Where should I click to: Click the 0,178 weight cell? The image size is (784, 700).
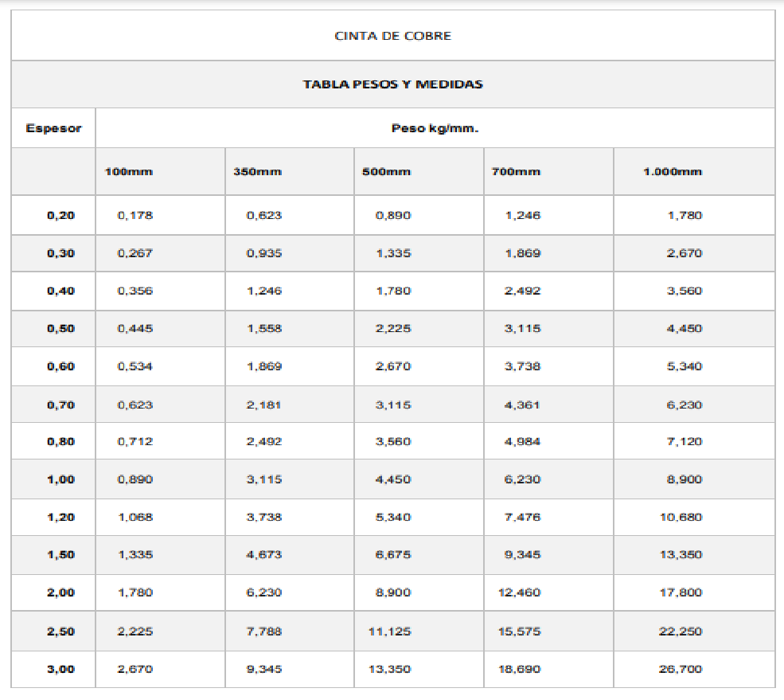(135, 215)
